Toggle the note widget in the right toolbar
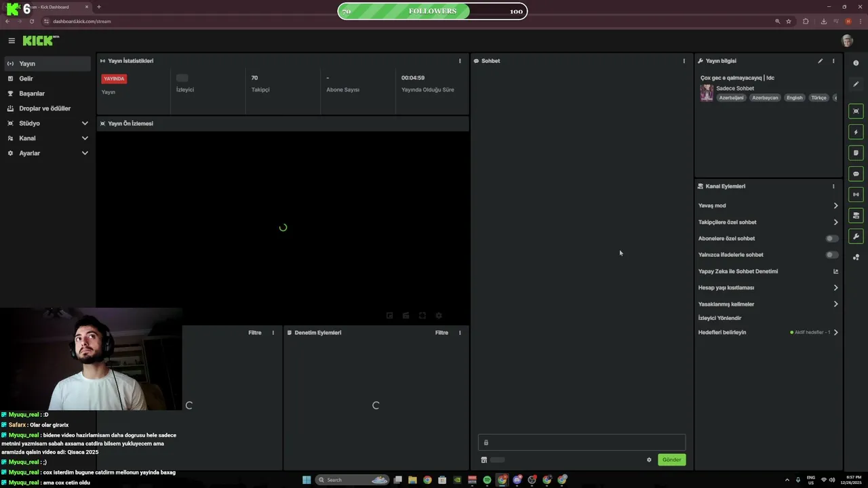Viewport: 868px width, 488px height. (x=856, y=153)
